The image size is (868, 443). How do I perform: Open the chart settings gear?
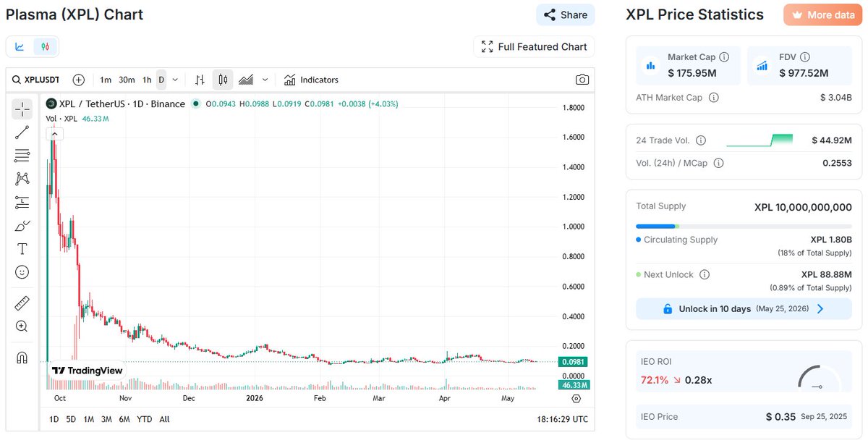(x=576, y=398)
